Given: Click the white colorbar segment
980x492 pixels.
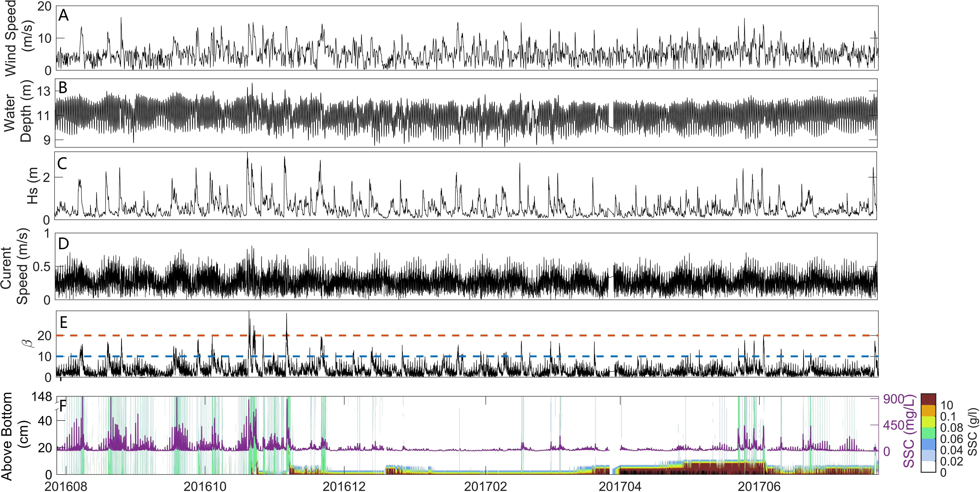Looking at the screenshot, I should (928, 466).
